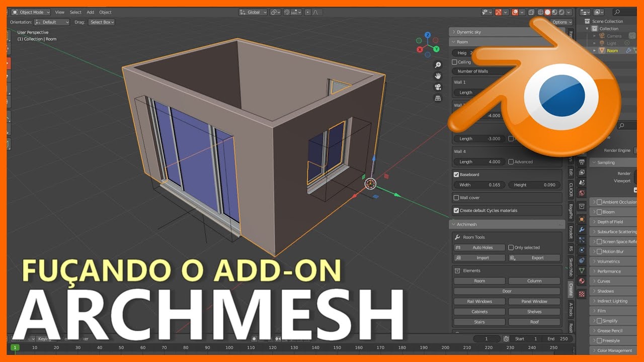
Task: Open the Texture checker properties icon
Action: tap(582, 294)
